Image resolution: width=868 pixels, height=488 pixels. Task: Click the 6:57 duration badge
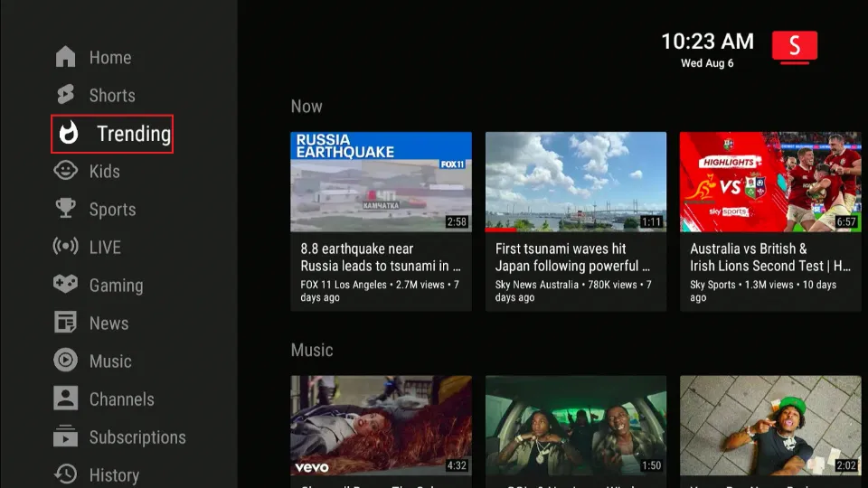coord(846,222)
